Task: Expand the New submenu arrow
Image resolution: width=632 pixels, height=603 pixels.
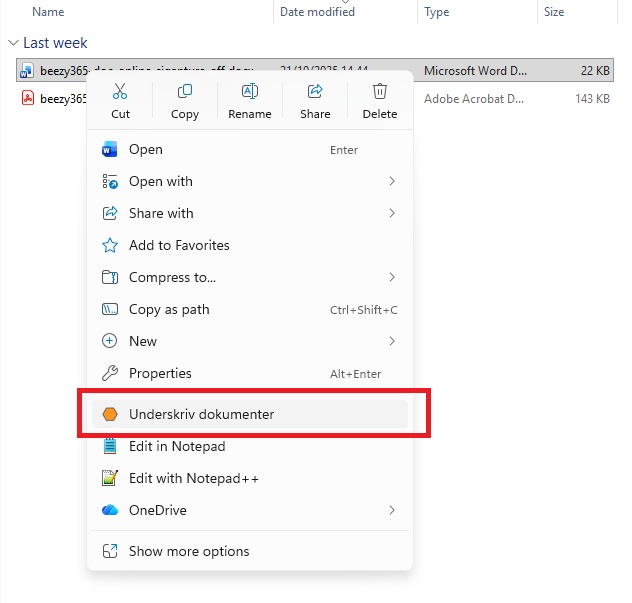Action: click(x=392, y=341)
